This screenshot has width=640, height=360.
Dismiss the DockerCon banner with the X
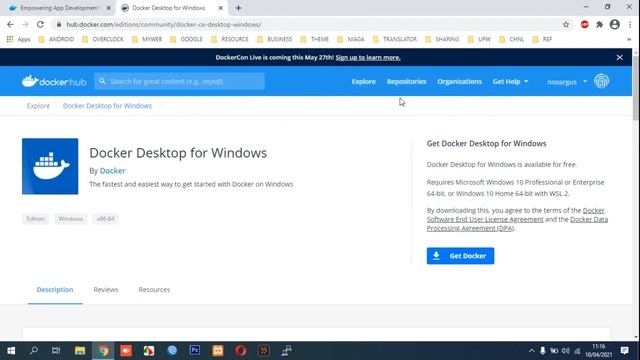[619, 58]
